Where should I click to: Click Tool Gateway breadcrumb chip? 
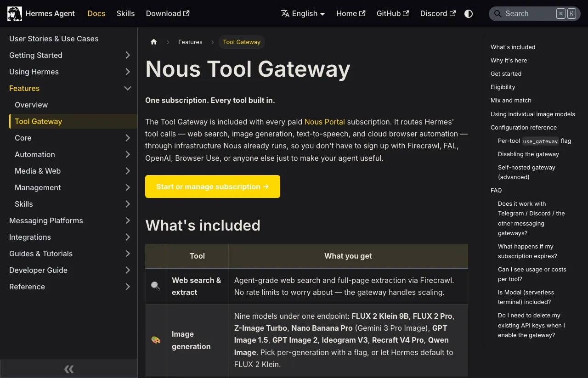[242, 42]
